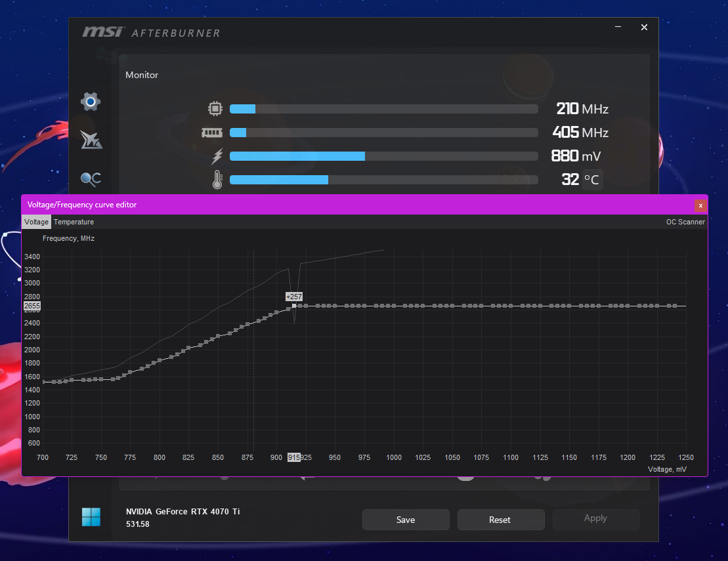Close the Voltage/Frequency curve editor
The width and height of the screenshot is (728, 561).
coord(700,205)
